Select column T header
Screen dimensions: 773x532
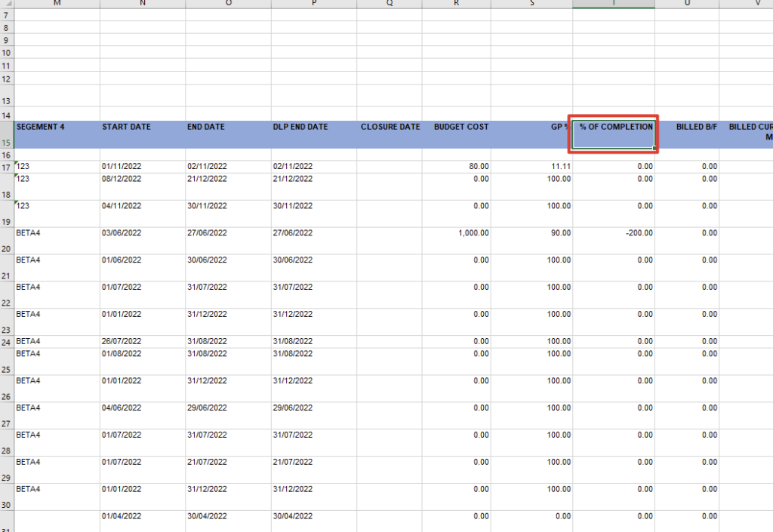pyautogui.click(x=613, y=4)
